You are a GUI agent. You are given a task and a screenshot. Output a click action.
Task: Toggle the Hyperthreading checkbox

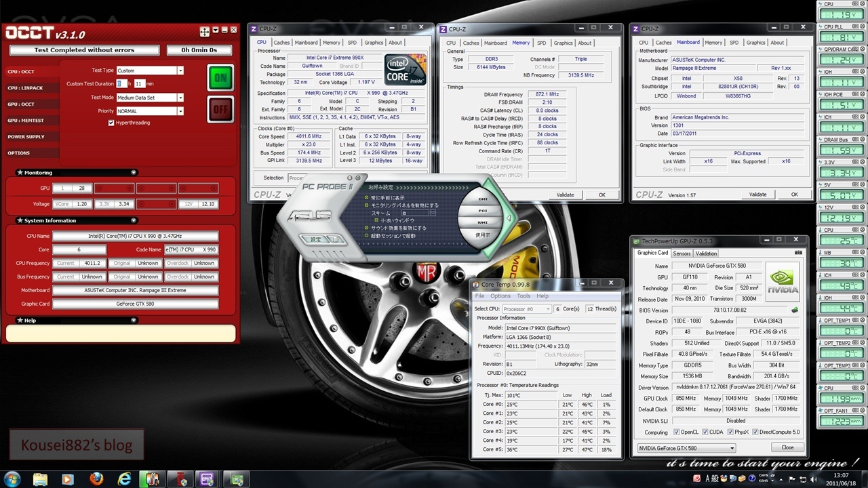click(x=111, y=123)
